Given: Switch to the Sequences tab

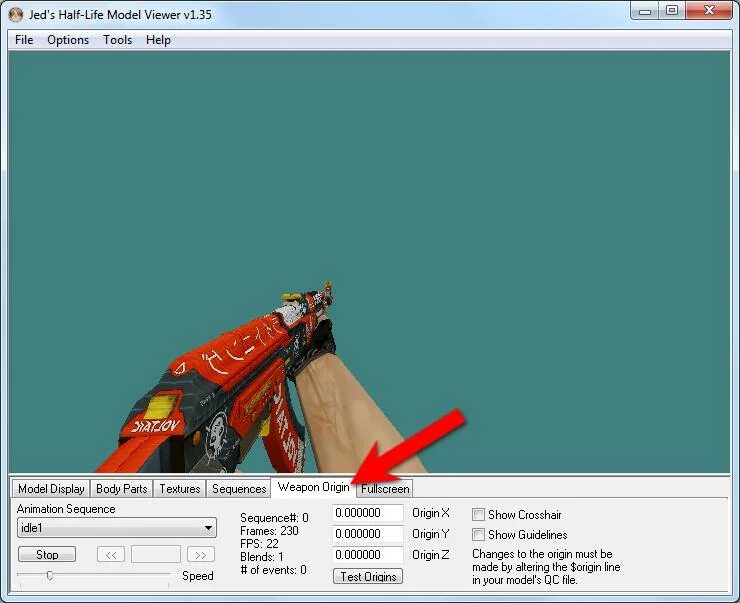Looking at the screenshot, I should [x=239, y=489].
